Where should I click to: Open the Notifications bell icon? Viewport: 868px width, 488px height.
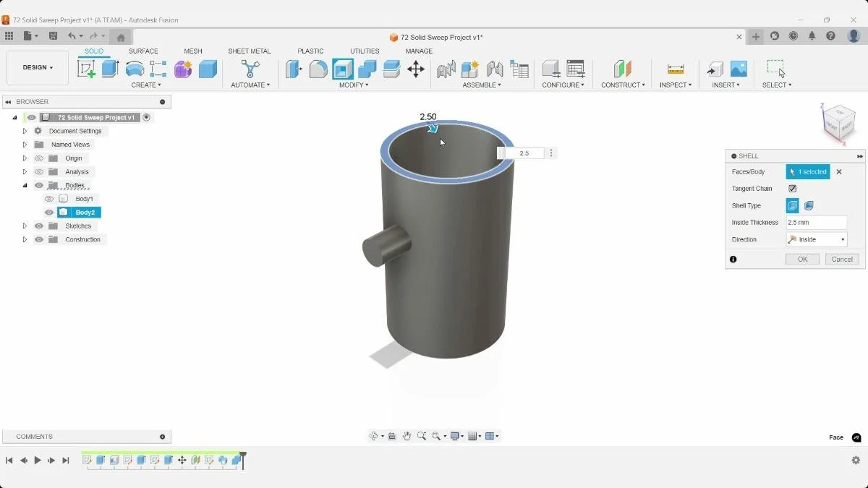point(812,36)
